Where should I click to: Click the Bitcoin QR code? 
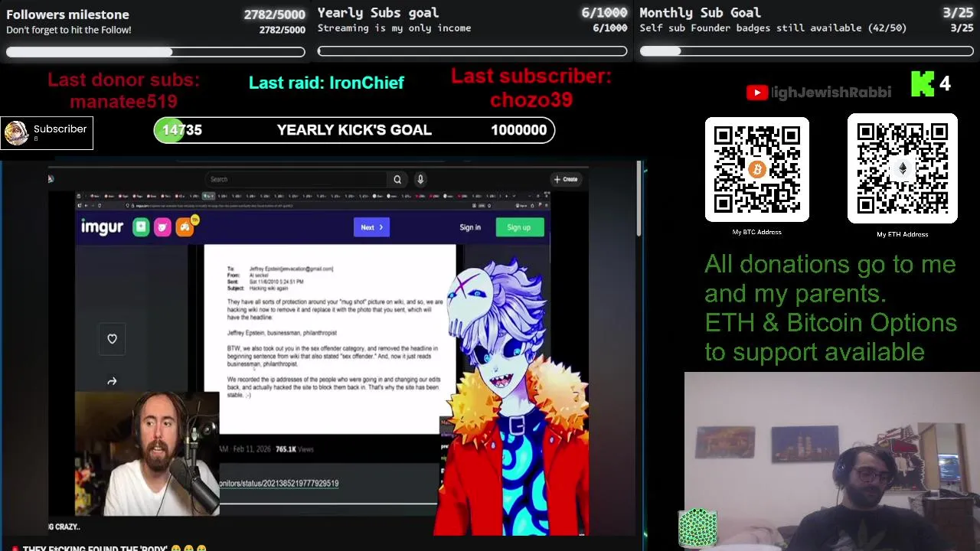(x=756, y=169)
